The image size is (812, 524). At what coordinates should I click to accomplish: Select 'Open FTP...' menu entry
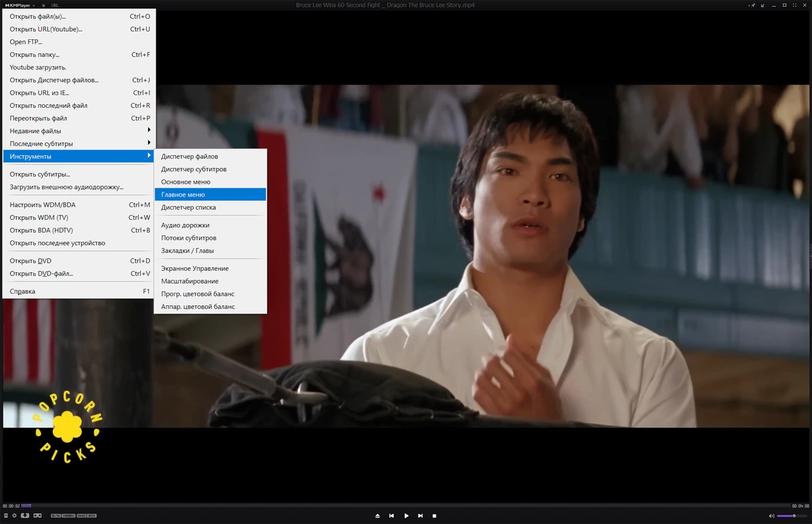(x=78, y=42)
